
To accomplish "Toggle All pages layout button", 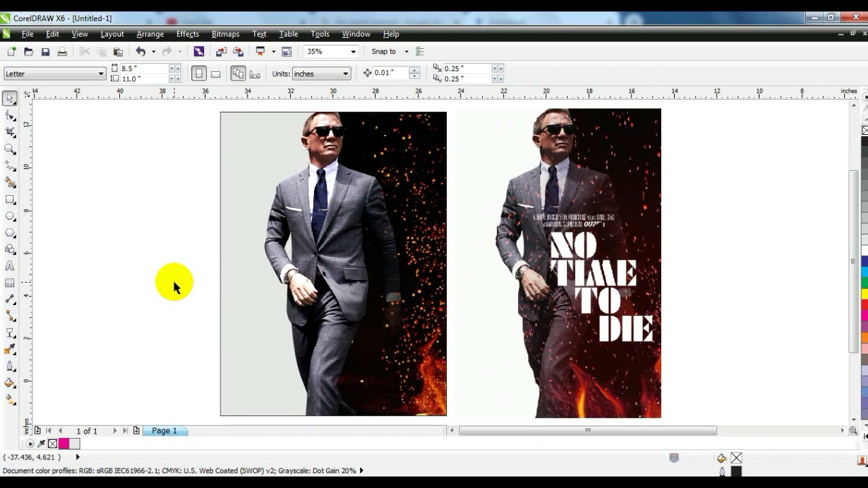I will pos(238,74).
